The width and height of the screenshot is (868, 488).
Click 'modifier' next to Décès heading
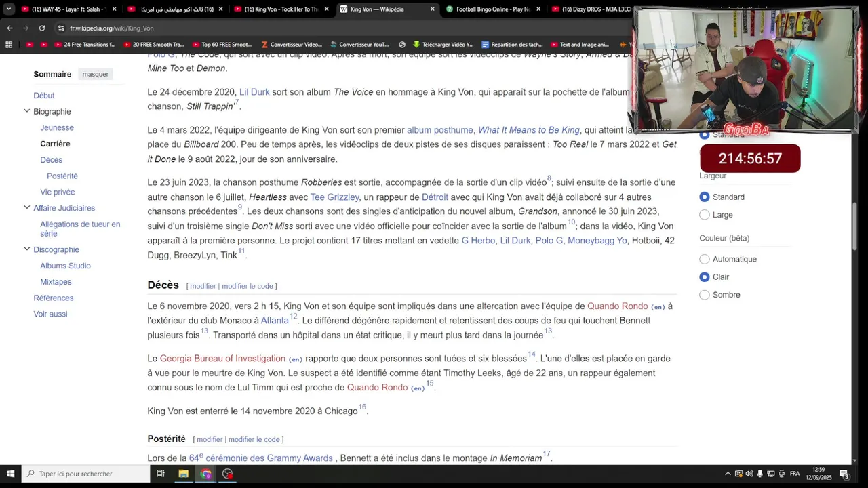tap(203, 286)
